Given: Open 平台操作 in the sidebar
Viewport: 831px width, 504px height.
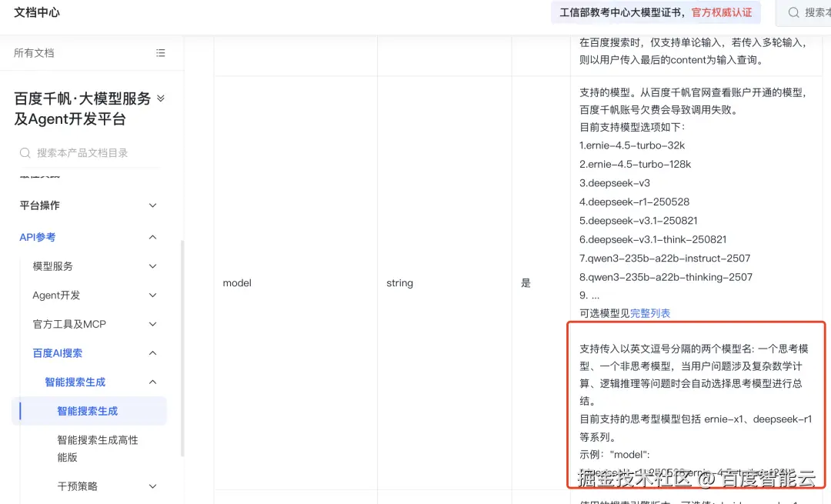Looking at the screenshot, I should (40, 205).
